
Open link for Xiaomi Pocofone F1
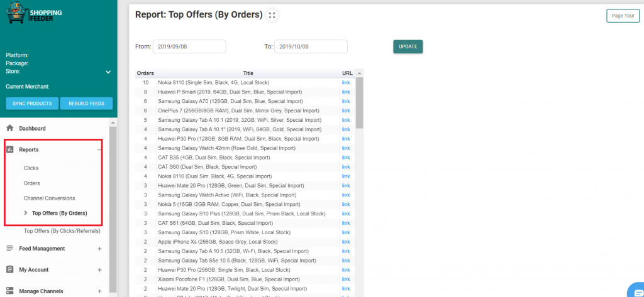pyautogui.click(x=346, y=279)
